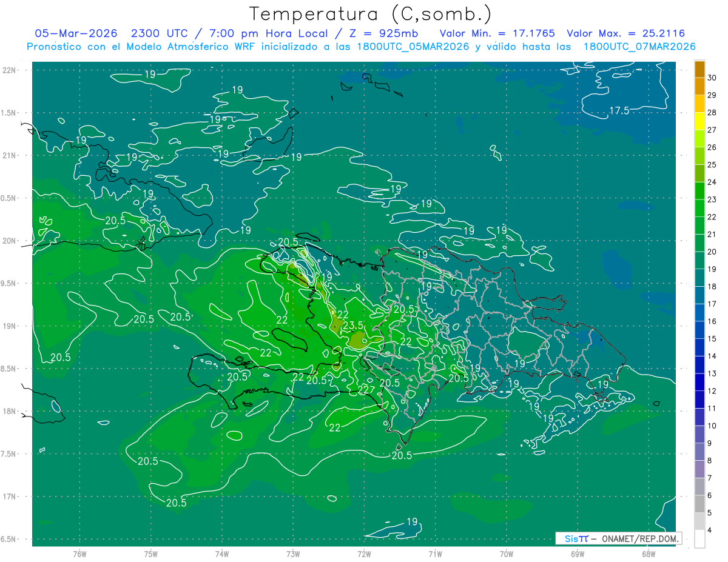Click the "13" value on the color scale
The image size is (728, 562).
pos(712,373)
